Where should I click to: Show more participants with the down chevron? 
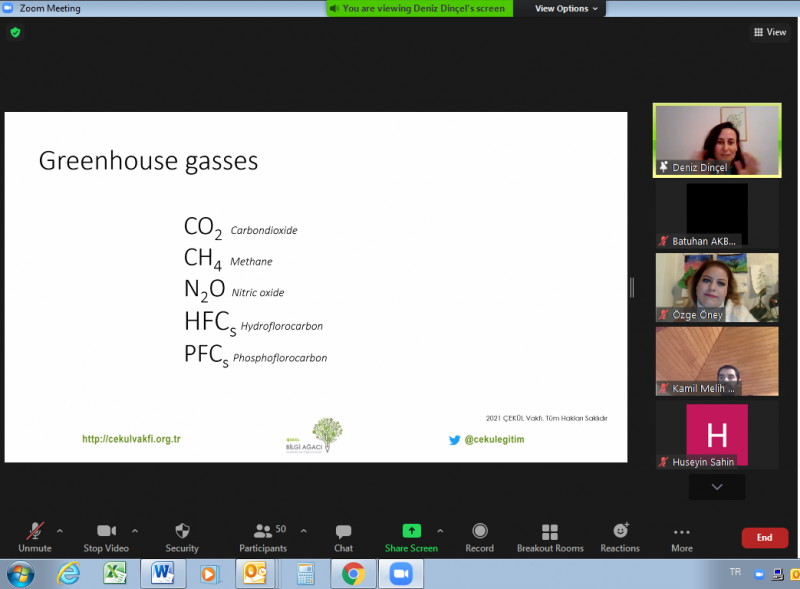[717, 487]
